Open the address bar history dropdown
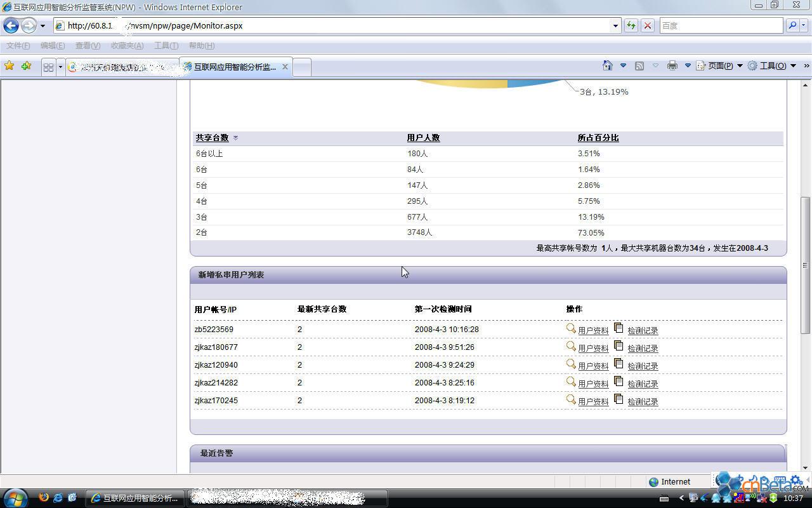 (x=615, y=25)
